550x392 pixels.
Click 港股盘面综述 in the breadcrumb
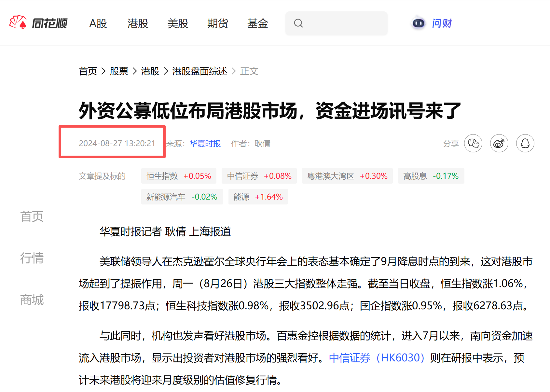[200, 71]
